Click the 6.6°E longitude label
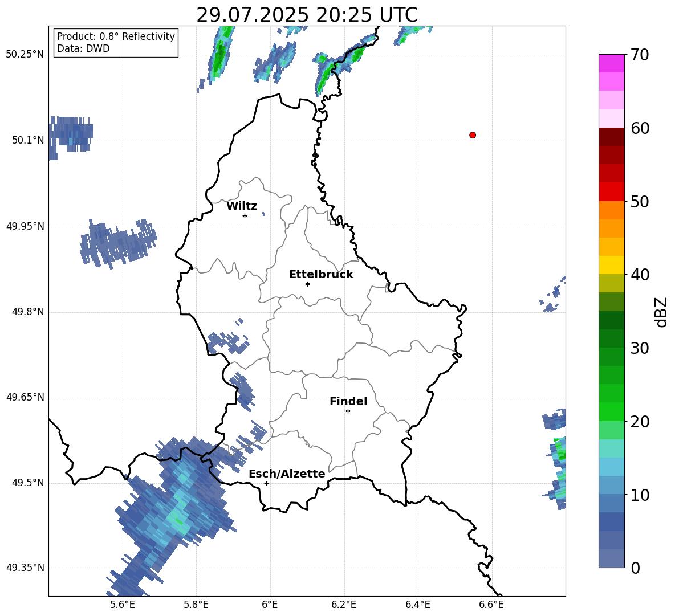The height and width of the screenshot is (616, 675). 491,605
